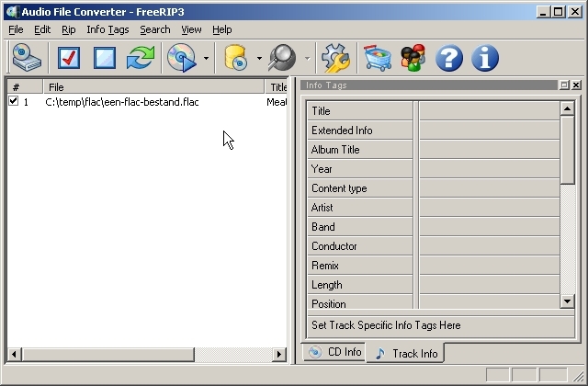Open the Info Tags menu

coord(107,29)
